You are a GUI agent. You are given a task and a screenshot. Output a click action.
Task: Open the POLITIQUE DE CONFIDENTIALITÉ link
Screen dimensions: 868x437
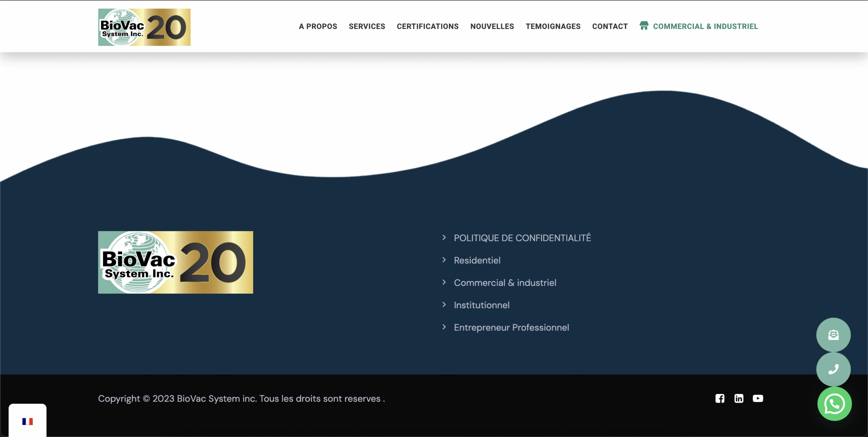[522, 237]
